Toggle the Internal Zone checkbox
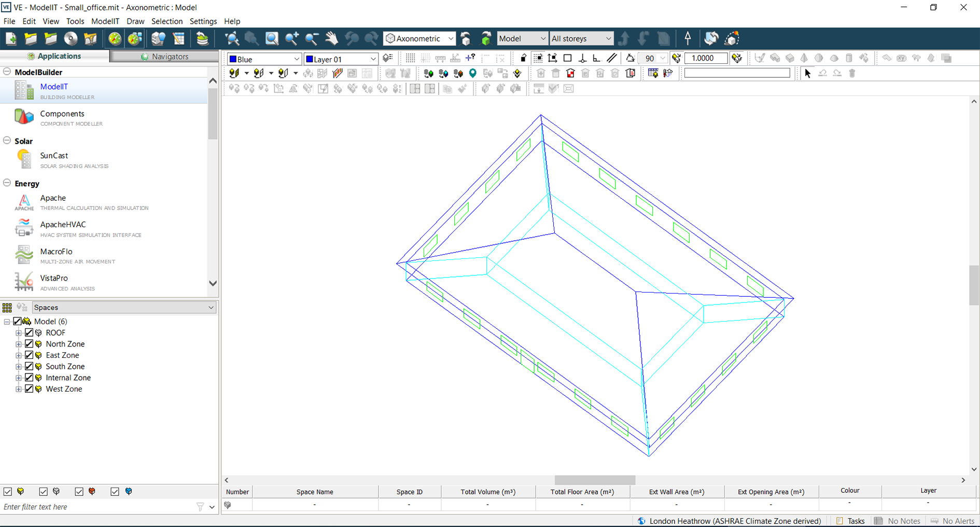This screenshot has height=527, width=980. click(x=29, y=378)
